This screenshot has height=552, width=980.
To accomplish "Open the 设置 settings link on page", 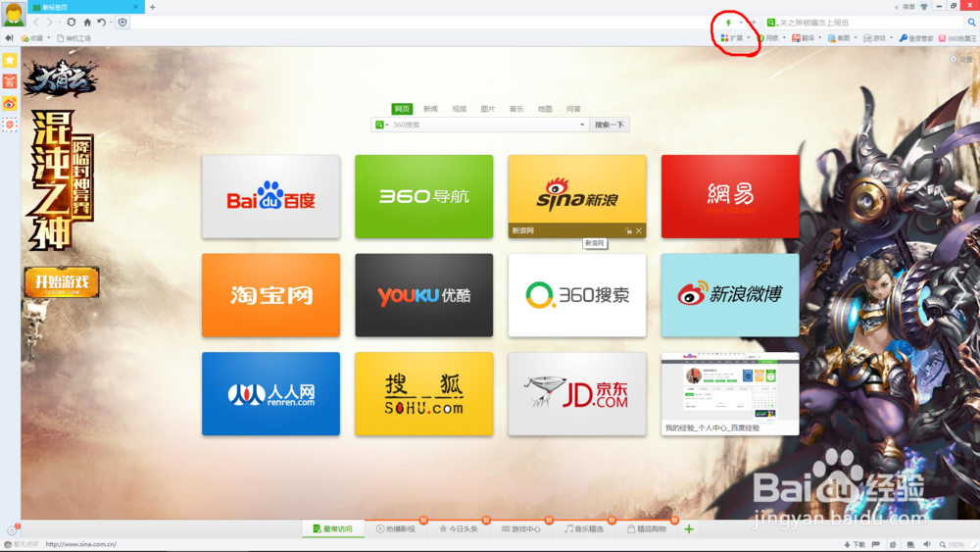I will click(x=961, y=60).
